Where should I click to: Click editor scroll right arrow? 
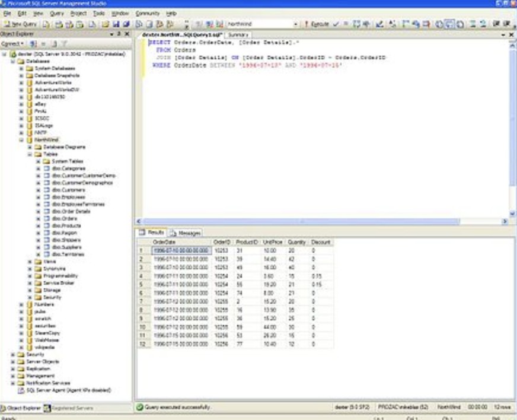click(505, 221)
